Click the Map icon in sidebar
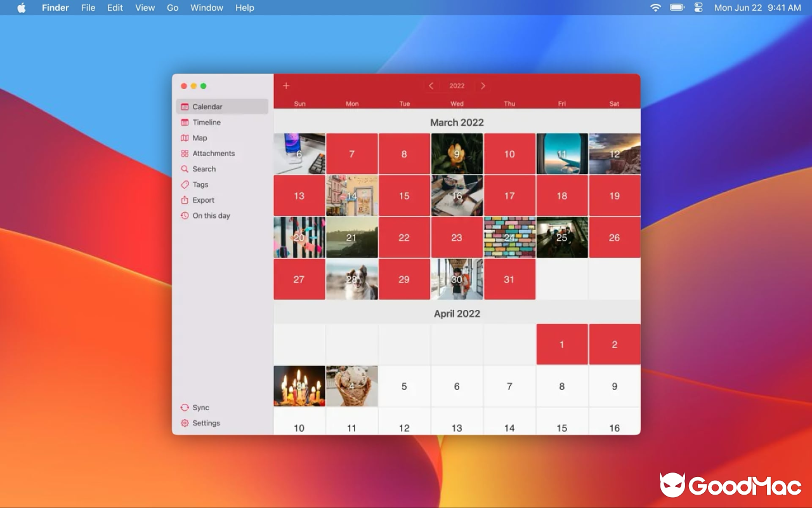 click(185, 138)
